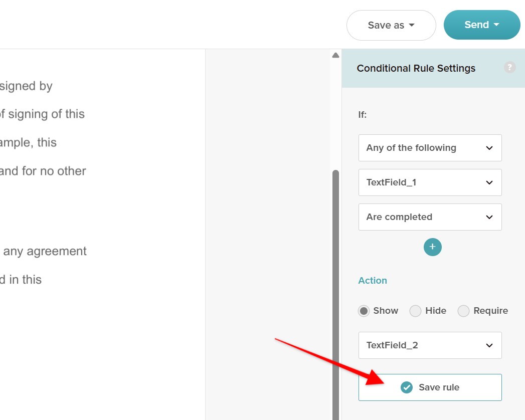Open the Save as menu
This screenshot has width=525, height=420.
tap(391, 25)
